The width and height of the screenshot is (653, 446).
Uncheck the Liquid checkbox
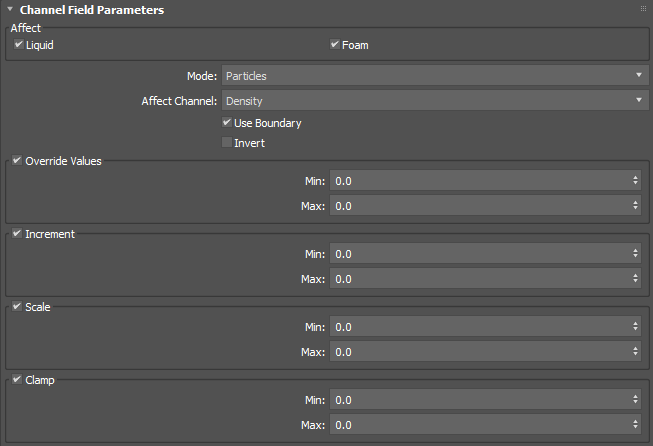pos(17,45)
